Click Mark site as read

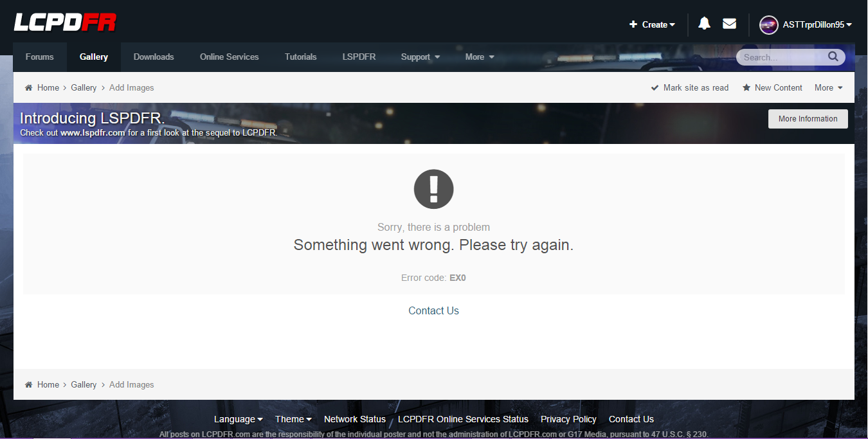[x=696, y=87]
